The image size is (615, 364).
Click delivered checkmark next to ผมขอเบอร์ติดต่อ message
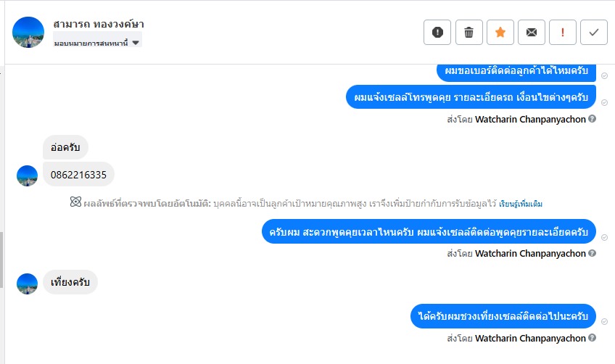pos(605,75)
